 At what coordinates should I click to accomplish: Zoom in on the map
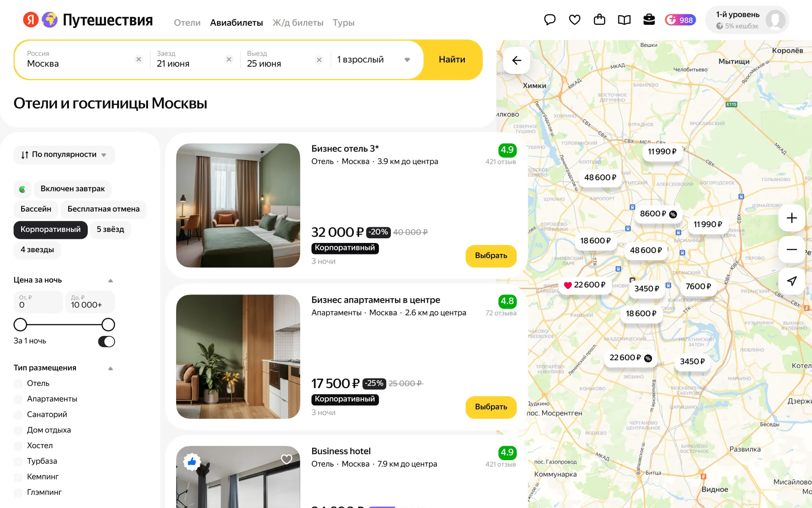(x=791, y=218)
